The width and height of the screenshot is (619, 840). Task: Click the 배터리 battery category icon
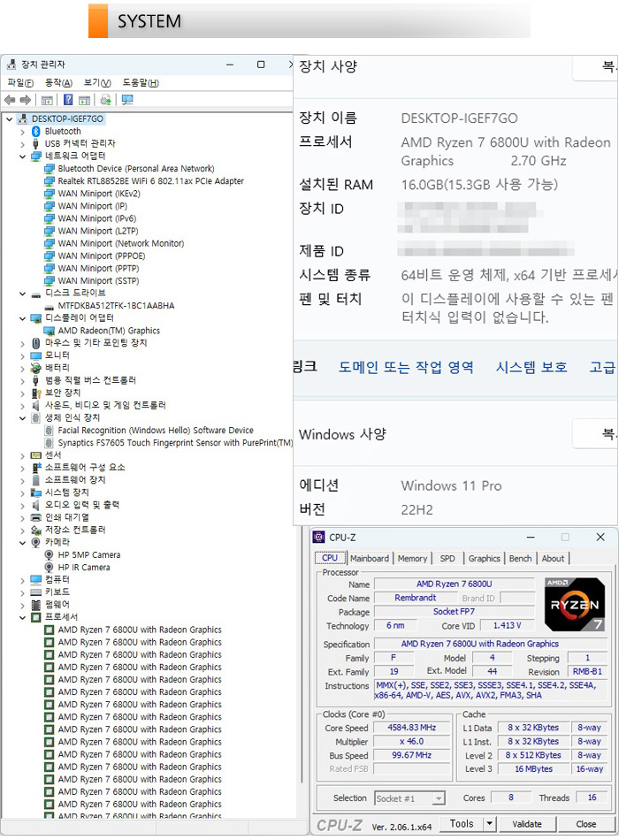(x=36, y=368)
